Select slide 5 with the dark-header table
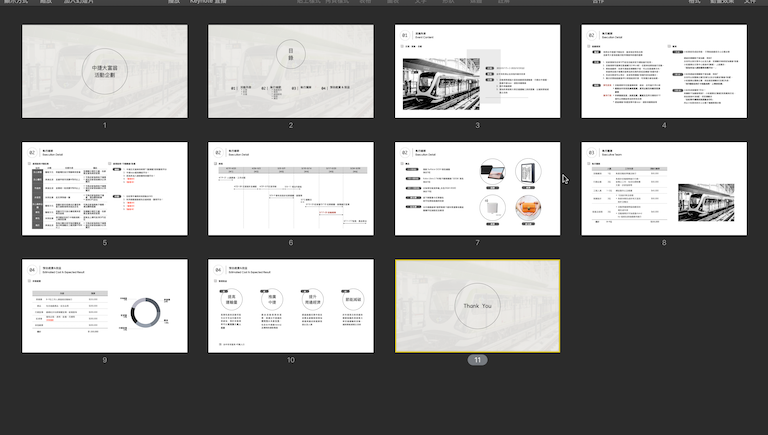The width and height of the screenshot is (768, 435). tap(104, 188)
